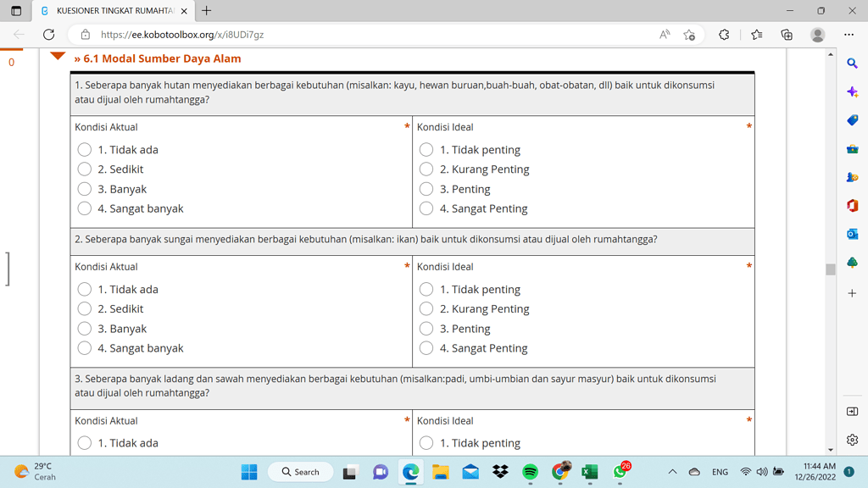
Task: Refresh the KoboToolbox survey page
Action: pos(48,36)
